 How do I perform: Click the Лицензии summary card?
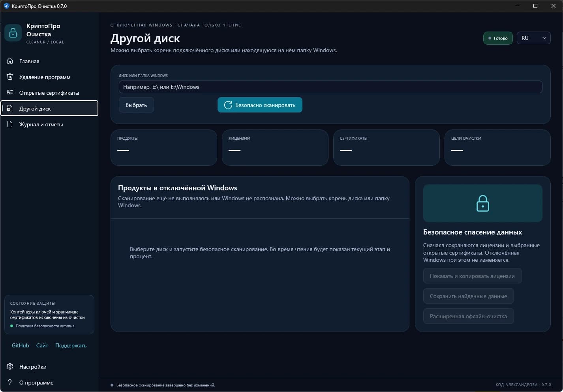pos(275,148)
